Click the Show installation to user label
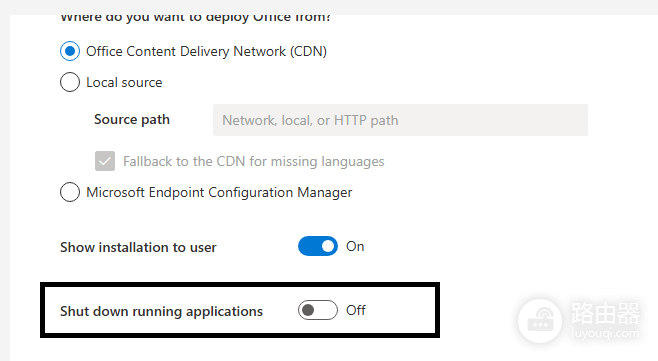Viewport: 658px width, 361px height. click(138, 247)
